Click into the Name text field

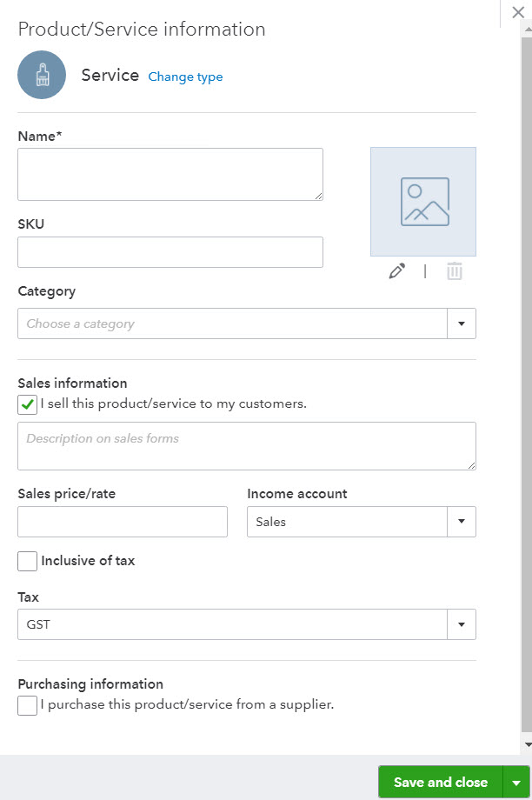(x=170, y=174)
